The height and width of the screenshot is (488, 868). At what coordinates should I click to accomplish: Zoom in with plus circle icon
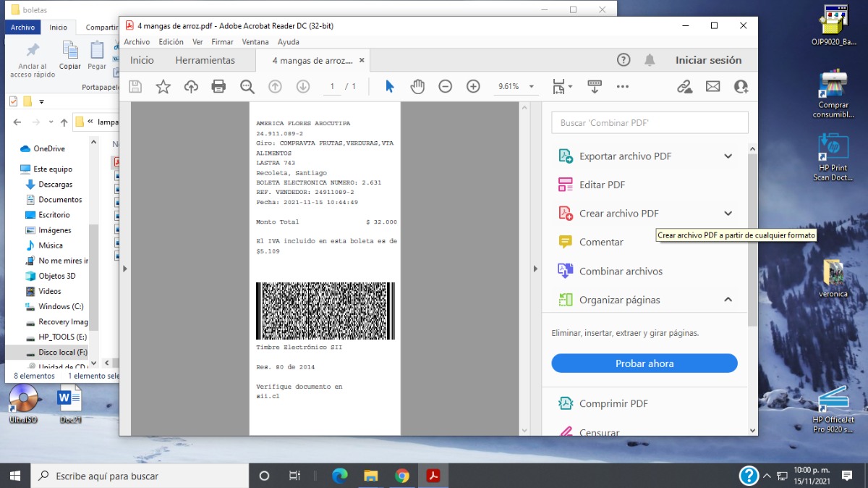coord(473,87)
